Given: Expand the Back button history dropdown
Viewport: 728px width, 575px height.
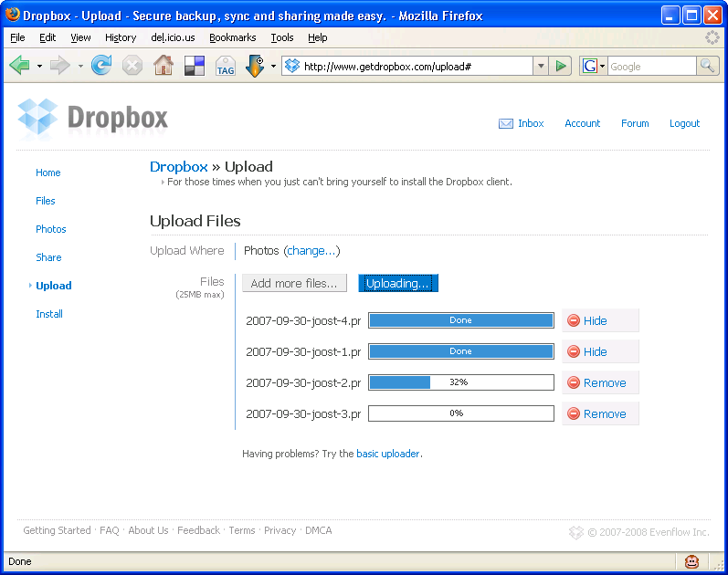Looking at the screenshot, I should coord(39,66).
